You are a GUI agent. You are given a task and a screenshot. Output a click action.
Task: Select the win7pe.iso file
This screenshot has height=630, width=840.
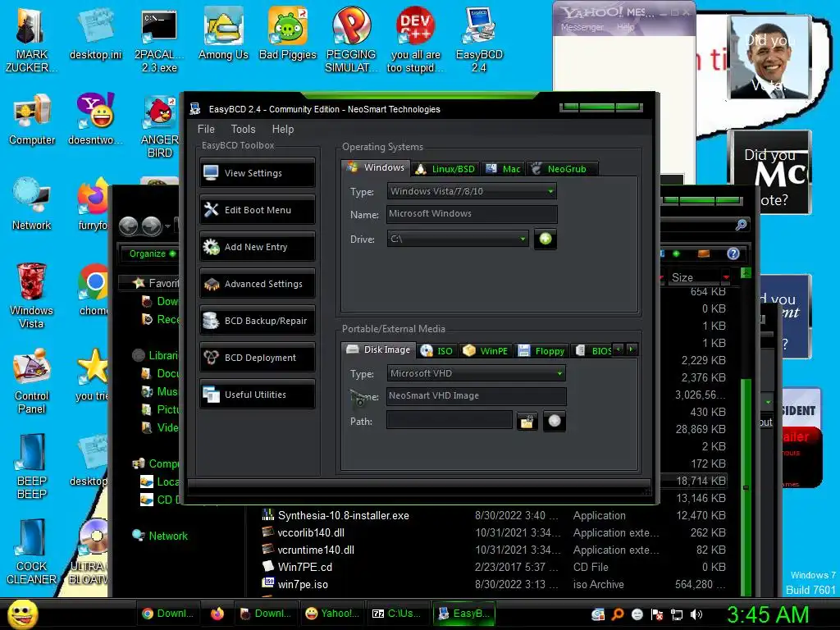click(x=303, y=584)
